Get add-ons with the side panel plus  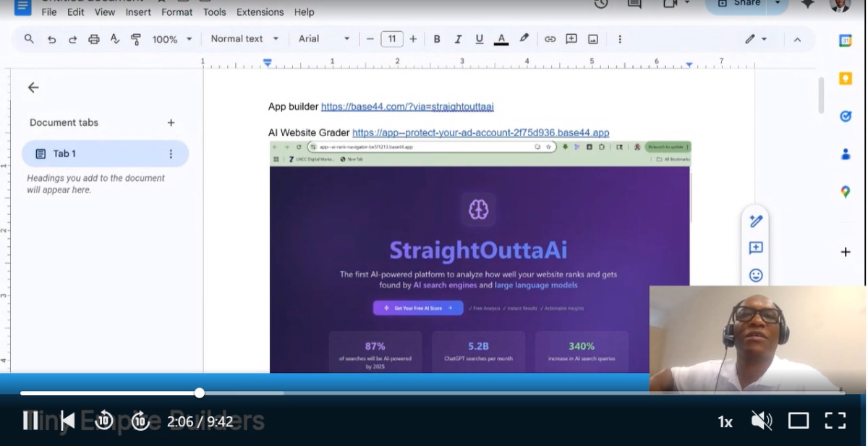coord(845,252)
